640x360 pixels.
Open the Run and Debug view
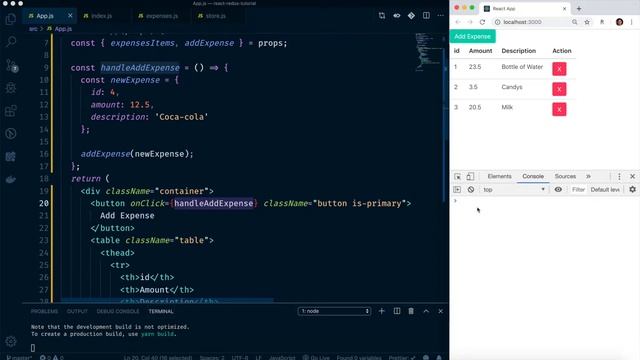11,88
